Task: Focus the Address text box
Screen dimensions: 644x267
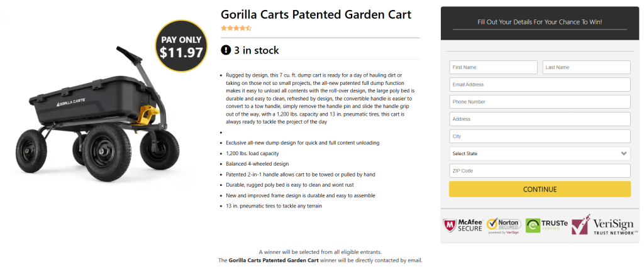Action: point(540,119)
